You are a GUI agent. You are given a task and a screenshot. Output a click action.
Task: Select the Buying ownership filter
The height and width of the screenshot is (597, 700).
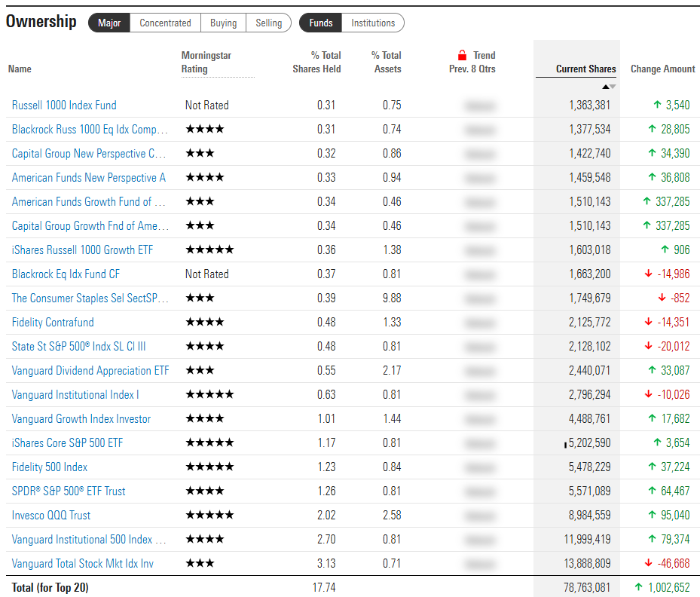[223, 23]
